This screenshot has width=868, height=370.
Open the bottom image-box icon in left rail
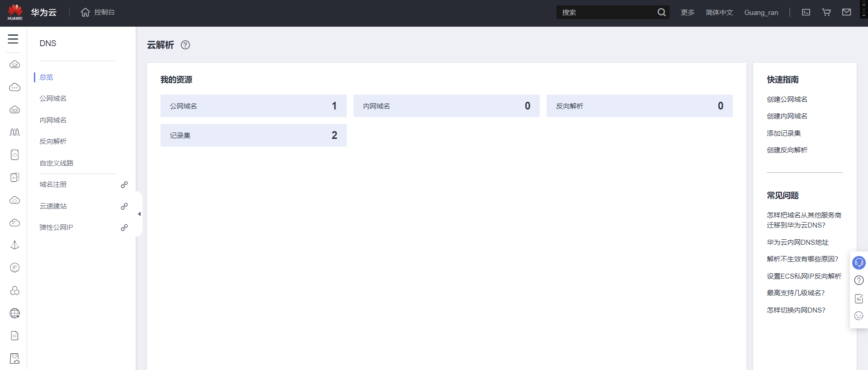[14, 359]
